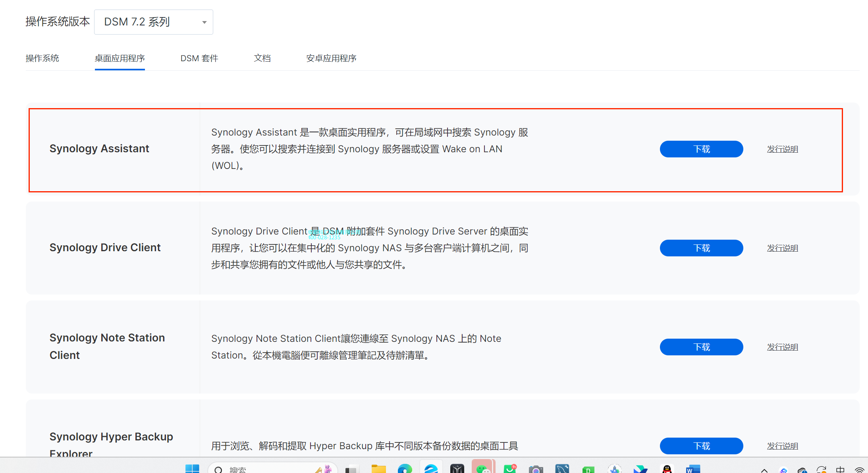Viewport: 868px width, 473px height.
Task: Open WeChat from the taskbar
Action: (x=483, y=469)
